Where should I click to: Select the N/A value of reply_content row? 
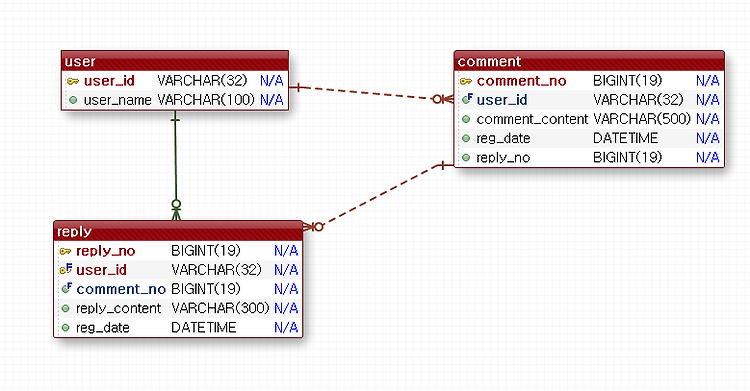coord(286,308)
